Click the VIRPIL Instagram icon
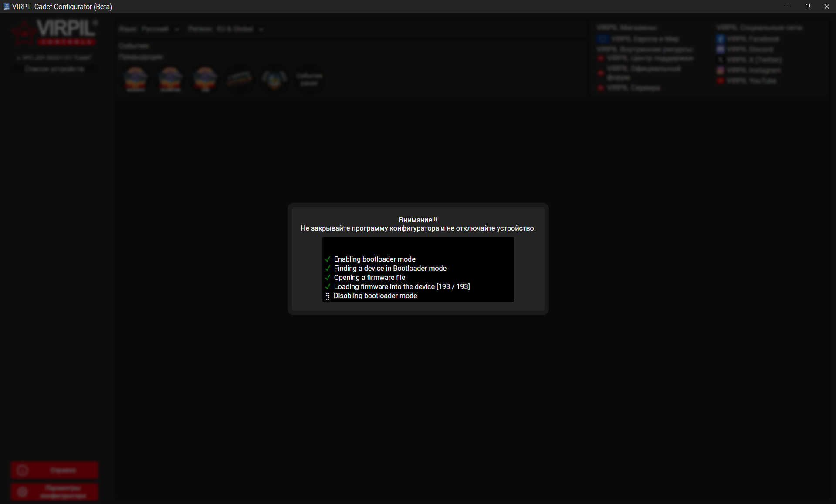 click(721, 71)
